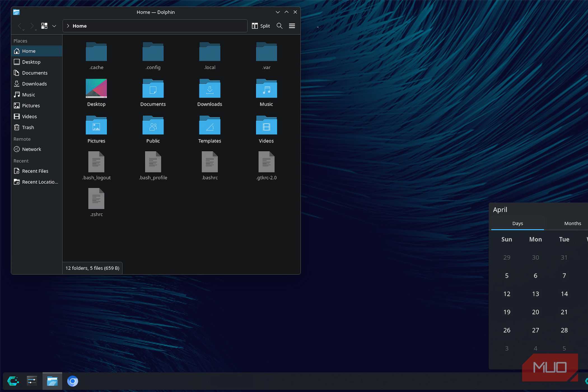Image resolution: width=588 pixels, height=392 pixels.
Task: Go to Home in Places sidebar
Action: click(37, 51)
